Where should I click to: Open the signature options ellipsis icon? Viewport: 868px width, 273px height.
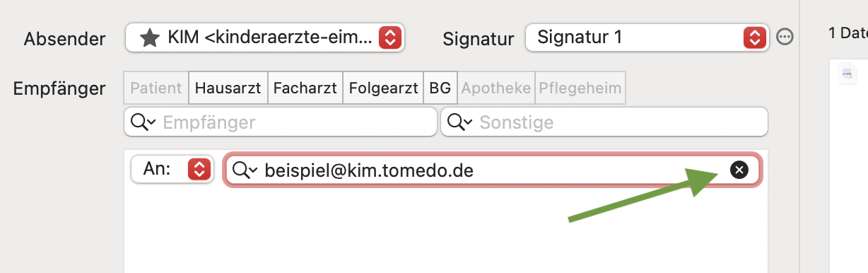784,37
